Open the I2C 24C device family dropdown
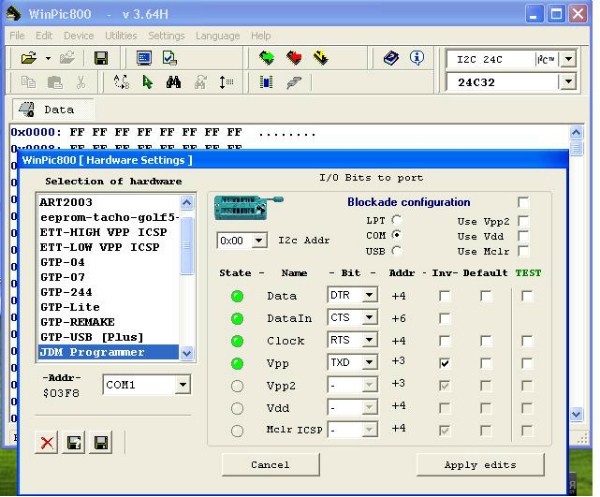This screenshot has width=600, height=497. click(568, 59)
